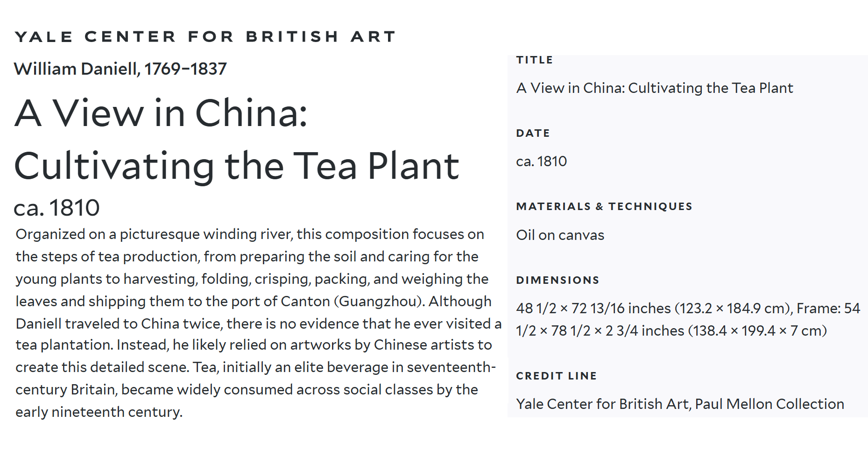Click the Yale Center for British Art logo
Viewport: 868px width, 464px height.
tap(205, 36)
